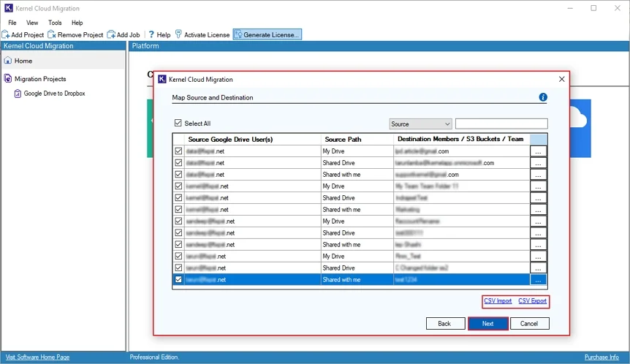
Task: Uncheck the first row My Drive checkbox
Action: click(178, 151)
